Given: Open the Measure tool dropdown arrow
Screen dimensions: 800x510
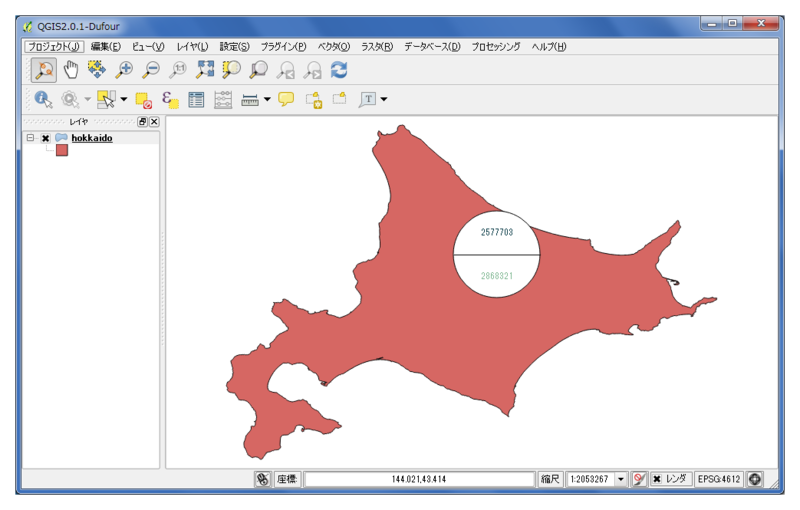Looking at the screenshot, I should pyautogui.click(x=267, y=99).
